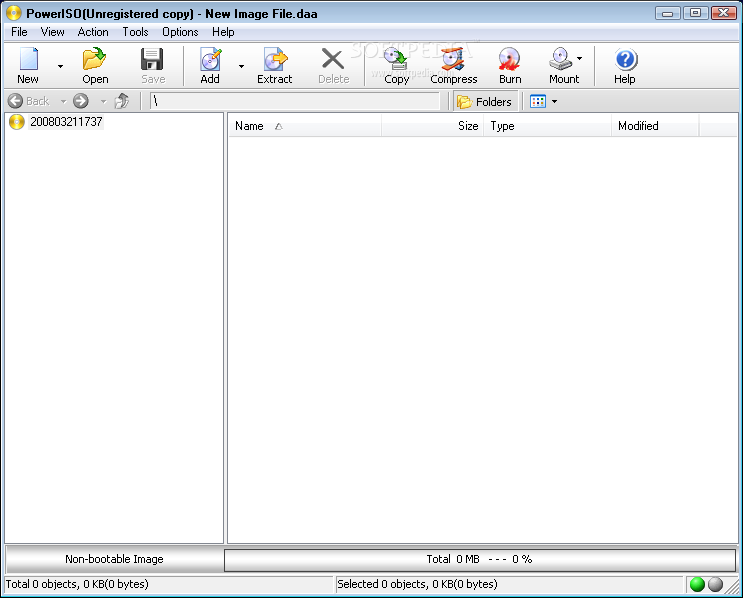Close the PowerISO window

click(724, 13)
